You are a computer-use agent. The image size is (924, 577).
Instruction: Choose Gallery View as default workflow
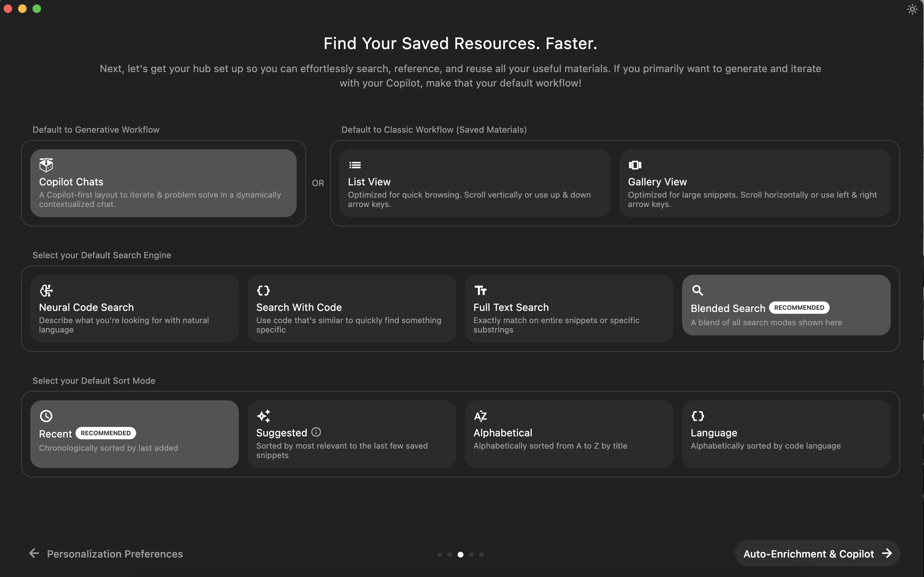coord(754,183)
